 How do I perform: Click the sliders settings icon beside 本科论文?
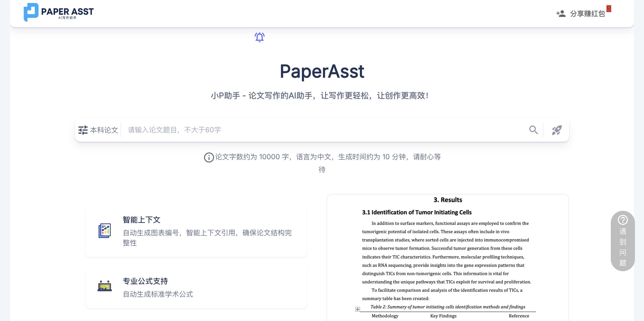[83, 130]
